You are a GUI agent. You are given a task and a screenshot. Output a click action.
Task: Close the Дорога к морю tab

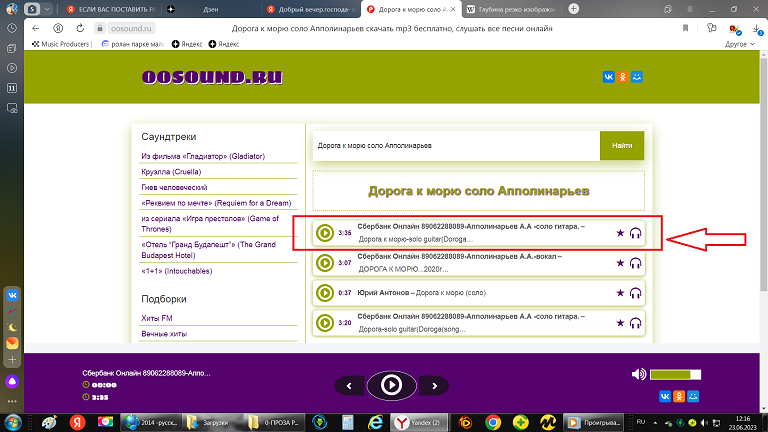click(x=453, y=9)
